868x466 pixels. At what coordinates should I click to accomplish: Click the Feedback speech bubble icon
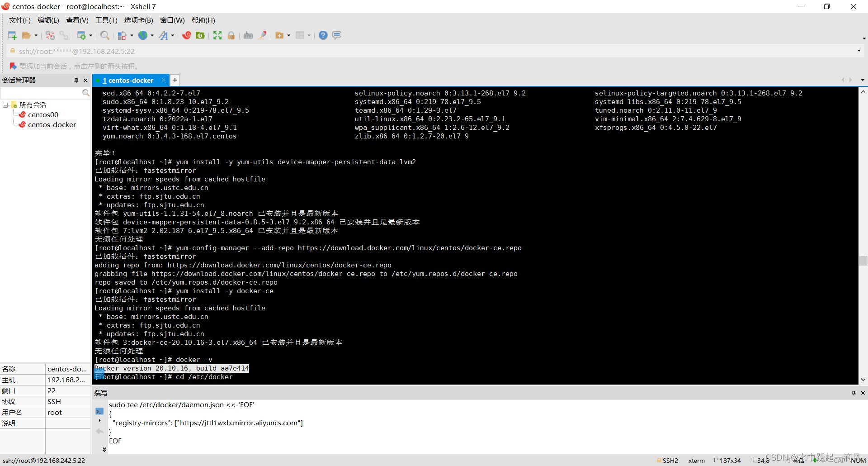click(337, 35)
